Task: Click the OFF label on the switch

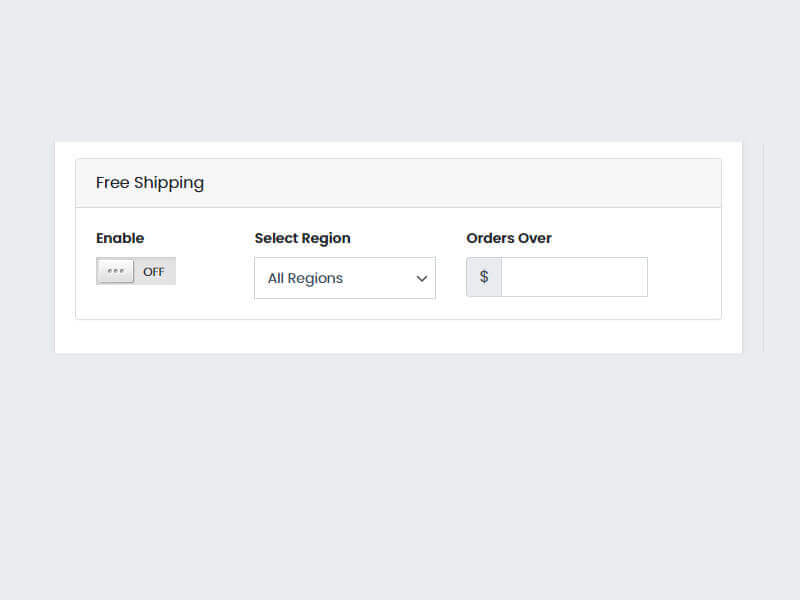Action: point(153,271)
